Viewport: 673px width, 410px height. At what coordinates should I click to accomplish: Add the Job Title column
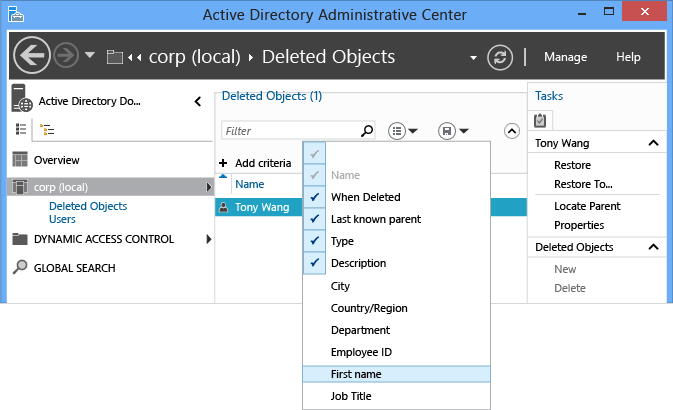click(x=397, y=396)
